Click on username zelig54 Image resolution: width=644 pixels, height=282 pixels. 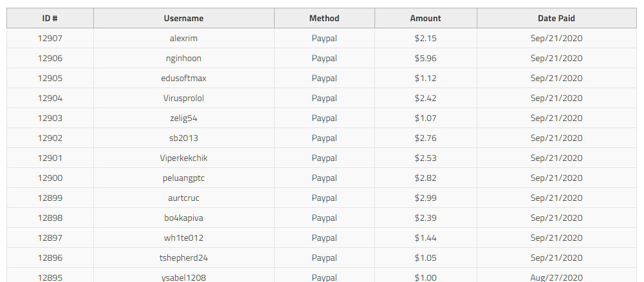(183, 118)
